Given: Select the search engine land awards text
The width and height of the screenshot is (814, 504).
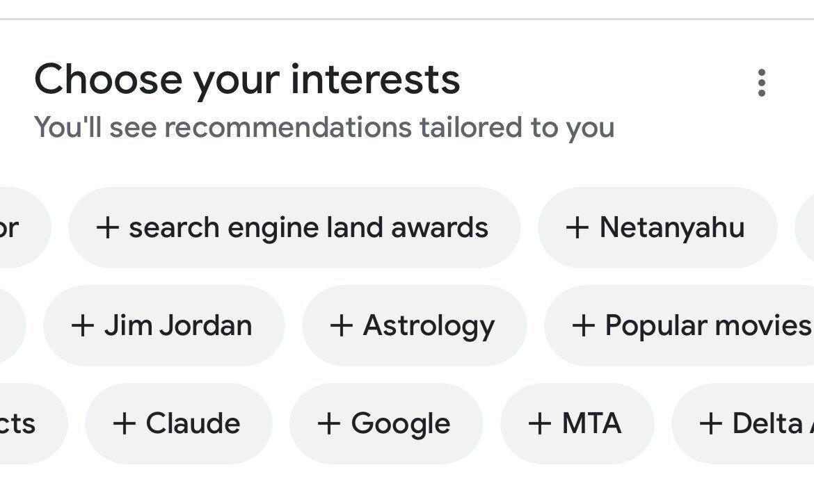Looking at the screenshot, I should click(308, 227).
